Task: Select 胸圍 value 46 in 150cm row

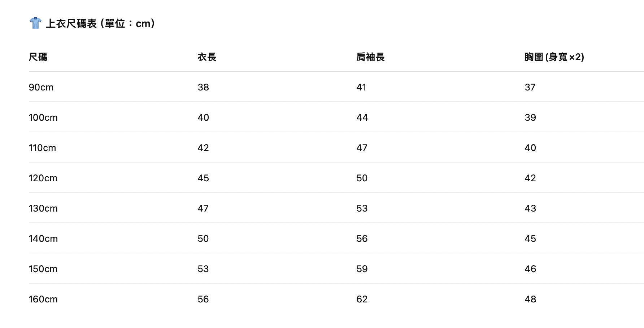Action: [530, 269]
